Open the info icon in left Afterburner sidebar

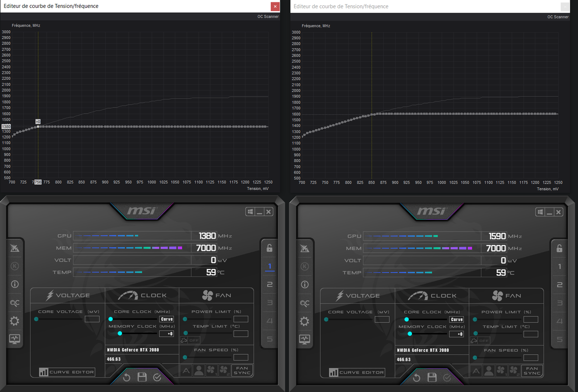[14, 284]
